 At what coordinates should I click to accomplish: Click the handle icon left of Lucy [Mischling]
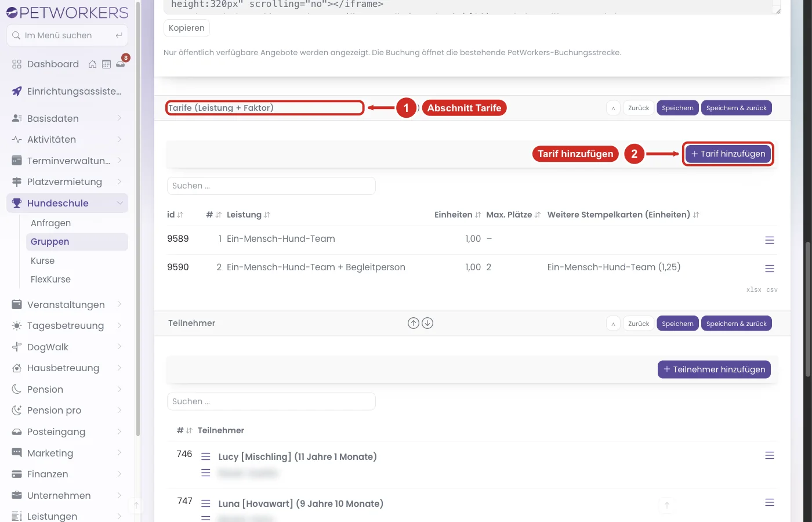click(x=206, y=456)
